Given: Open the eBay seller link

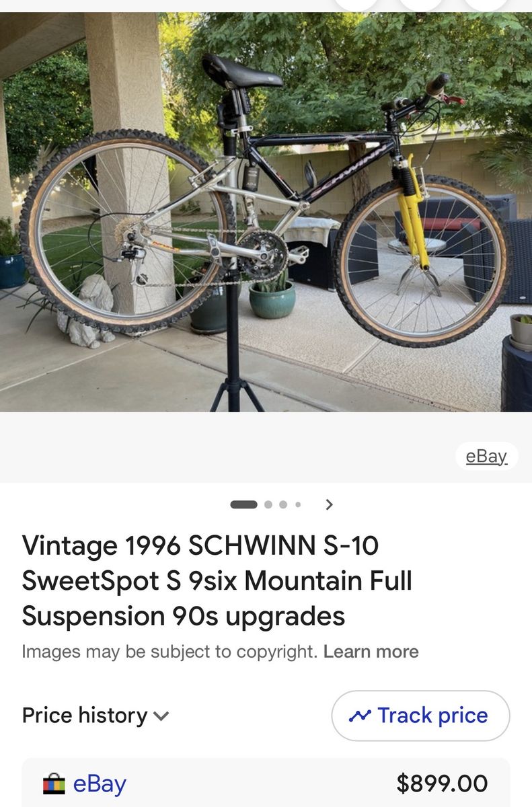Looking at the screenshot, I should (x=100, y=784).
